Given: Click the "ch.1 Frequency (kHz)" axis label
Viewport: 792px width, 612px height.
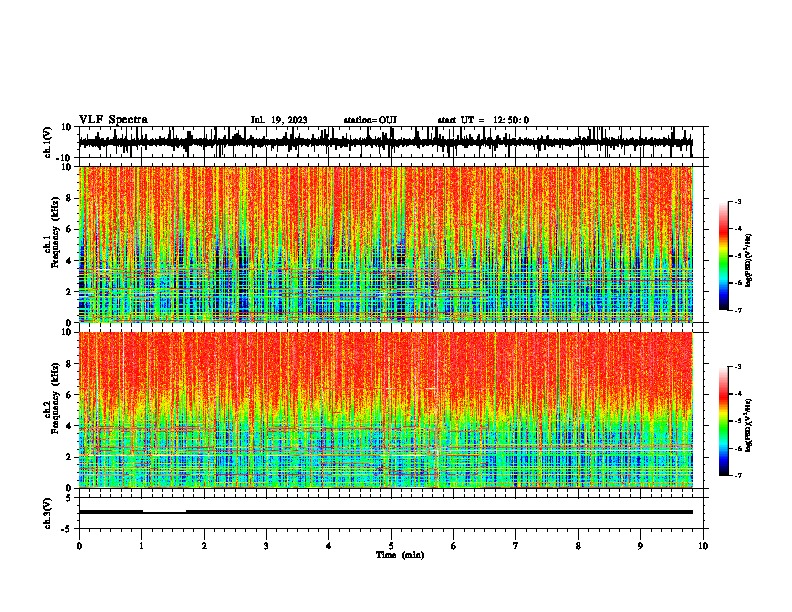Looking at the screenshot, I should [x=53, y=233].
